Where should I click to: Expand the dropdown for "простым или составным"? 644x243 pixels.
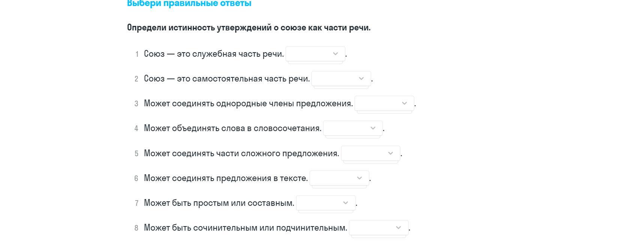click(325, 203)
